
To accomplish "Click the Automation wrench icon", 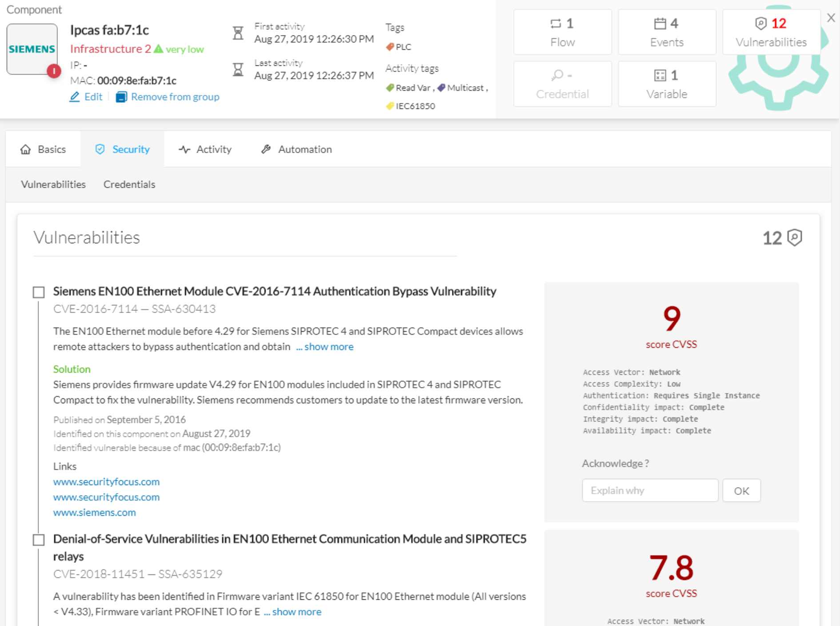I will click(x=266, y=149).
